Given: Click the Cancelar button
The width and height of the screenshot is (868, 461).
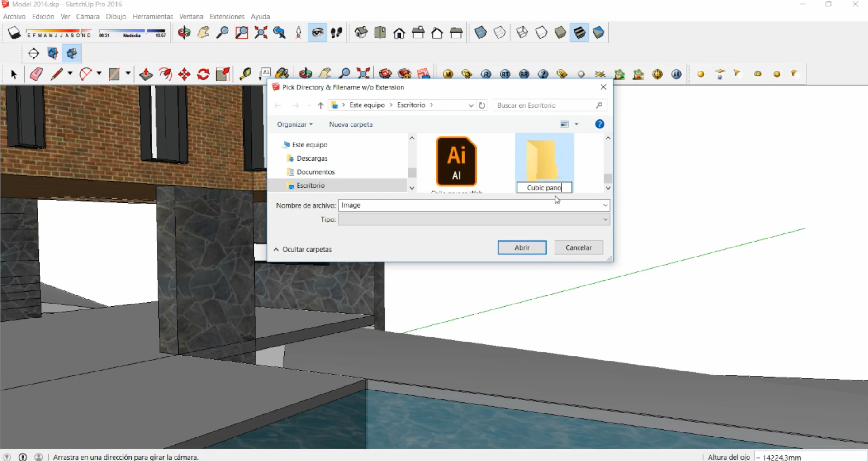Looking at the screenshot, I should click(579, 247).
